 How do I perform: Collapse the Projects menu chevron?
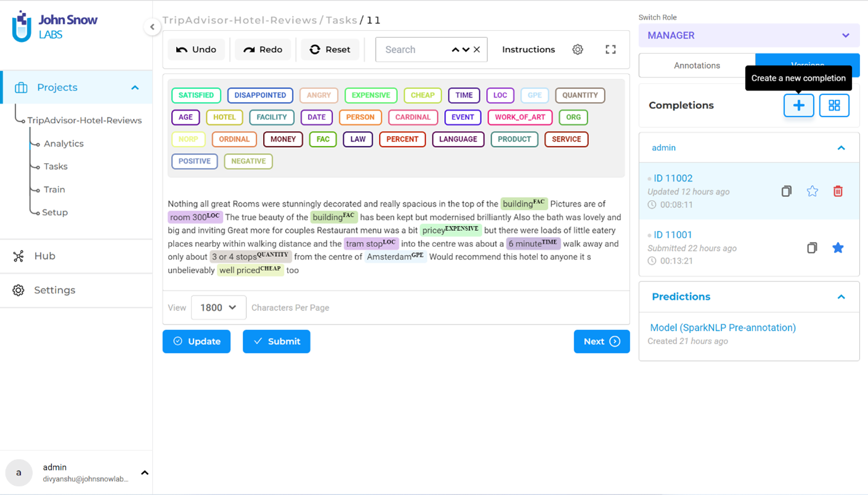pos(135,87)
